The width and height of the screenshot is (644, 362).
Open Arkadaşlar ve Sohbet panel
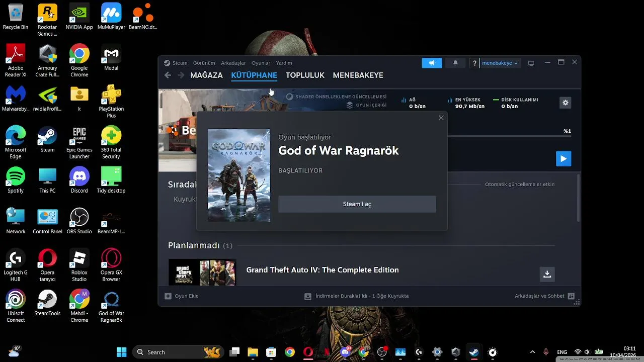coord(544,296)
